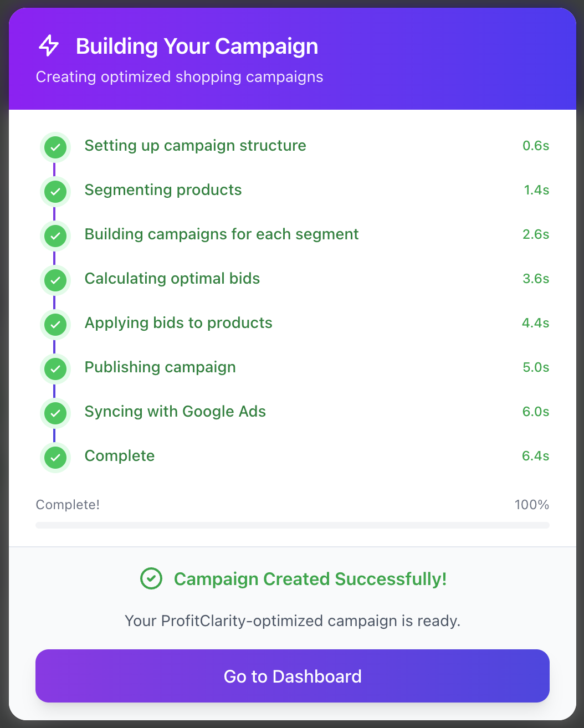The image size is (584, 728).
Task: Click the Campaign Created Successfully heading
Action: click(x=310, y=579)
